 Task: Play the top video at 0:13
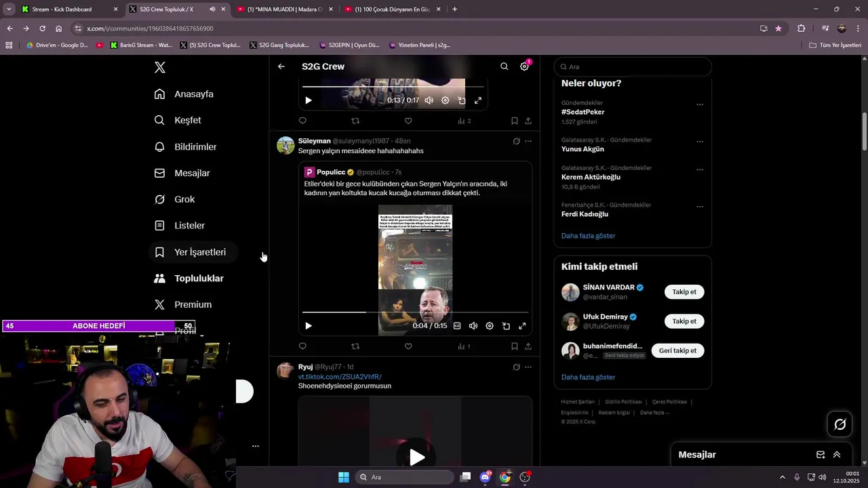(x=309, y=100)
